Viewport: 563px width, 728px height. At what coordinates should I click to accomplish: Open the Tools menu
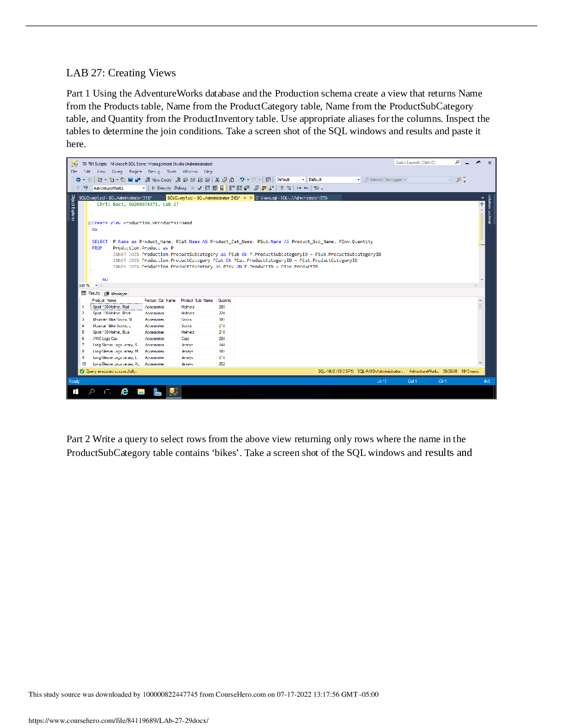tap(172, 171)
